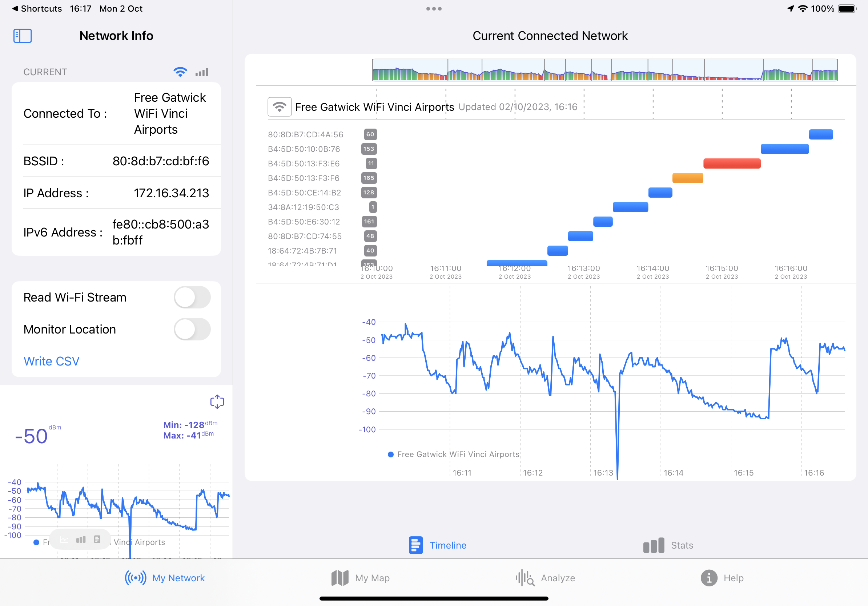Image resolution: width=868 pixels, height=606 pixels.
Task: Select BSSID row 80:8D:B7:CD:4A:56
Action: (305, 134)
